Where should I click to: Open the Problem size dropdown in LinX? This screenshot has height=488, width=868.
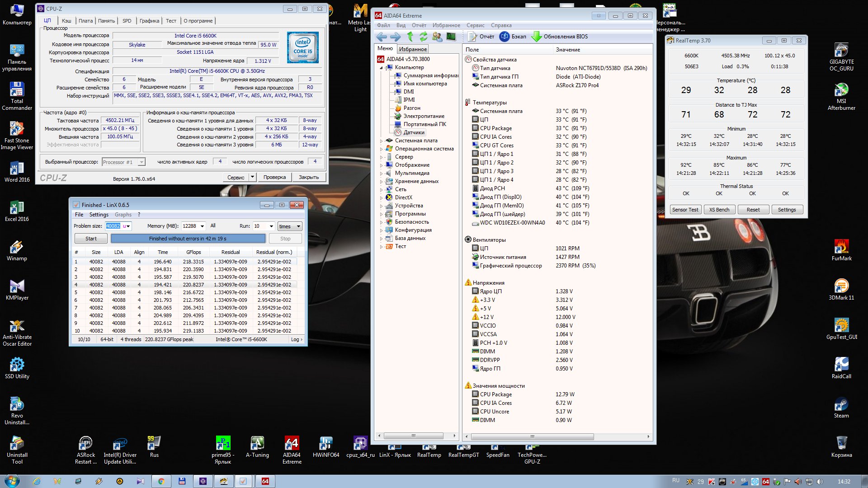(128, 226)
